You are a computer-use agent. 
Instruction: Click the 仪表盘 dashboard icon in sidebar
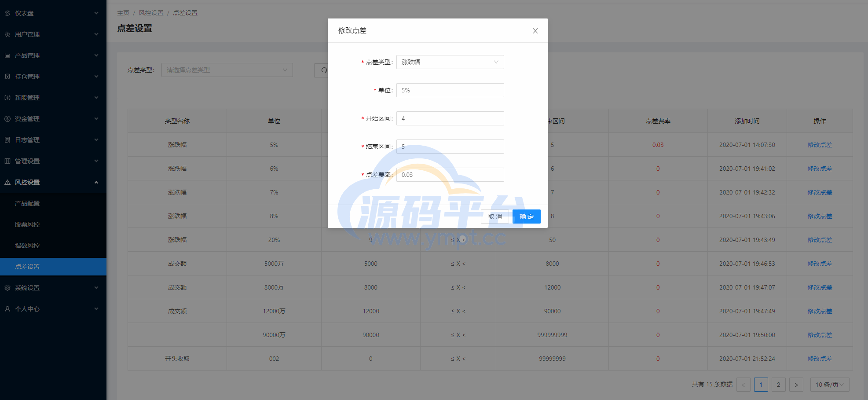tap(7, 13)
